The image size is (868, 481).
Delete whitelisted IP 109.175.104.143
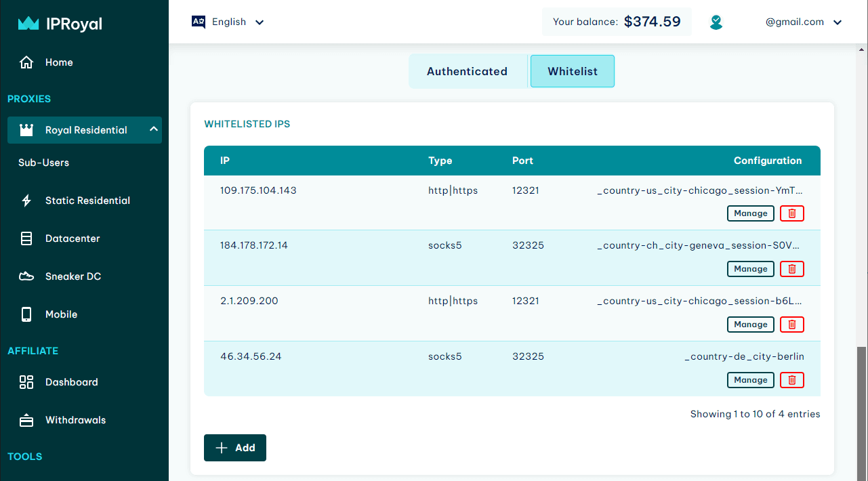pyautogui.click(x=792, y=213)
